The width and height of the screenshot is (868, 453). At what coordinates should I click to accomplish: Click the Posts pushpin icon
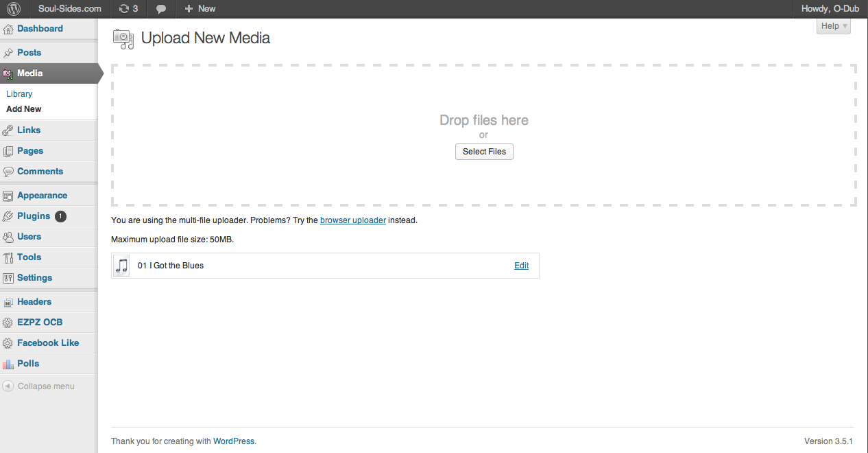(8, 53)
